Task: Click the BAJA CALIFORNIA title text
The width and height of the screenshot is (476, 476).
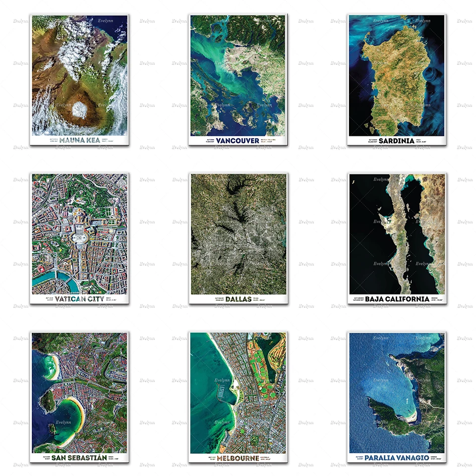Action: tap(397, 299)
